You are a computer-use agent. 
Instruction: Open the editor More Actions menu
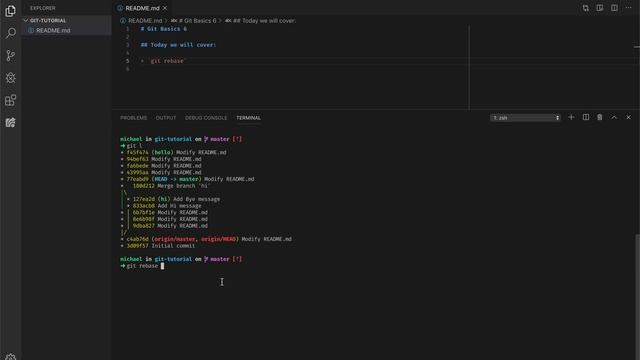[629, 8]
